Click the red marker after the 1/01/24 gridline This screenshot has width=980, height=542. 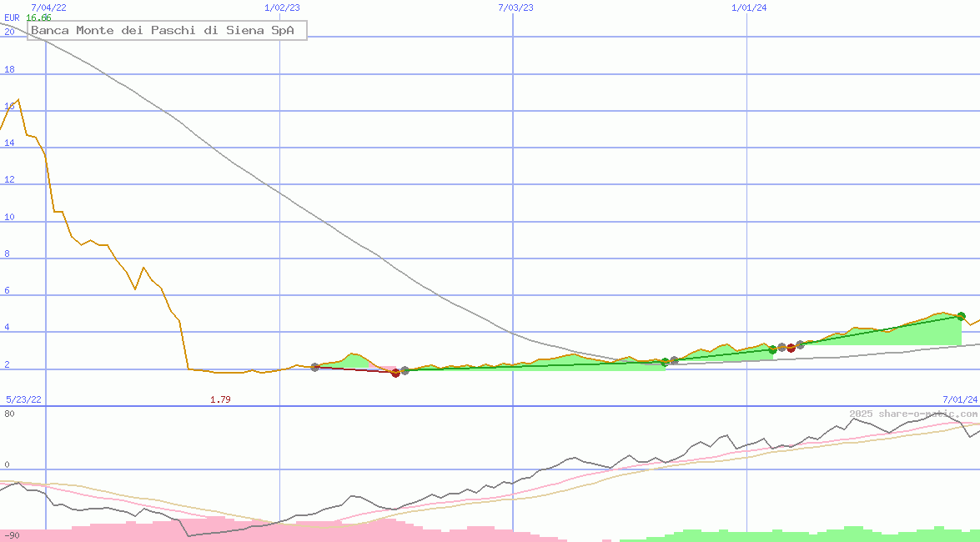(792, 349)
